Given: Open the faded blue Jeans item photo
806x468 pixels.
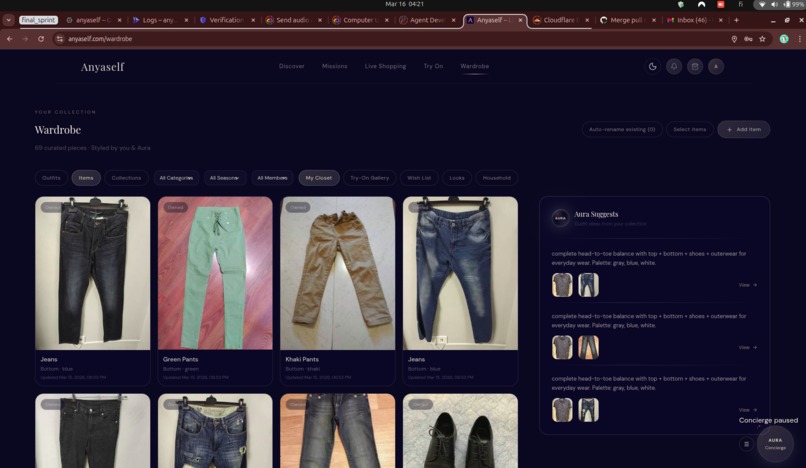Looking at the screenshot, I should coord(460,273).
